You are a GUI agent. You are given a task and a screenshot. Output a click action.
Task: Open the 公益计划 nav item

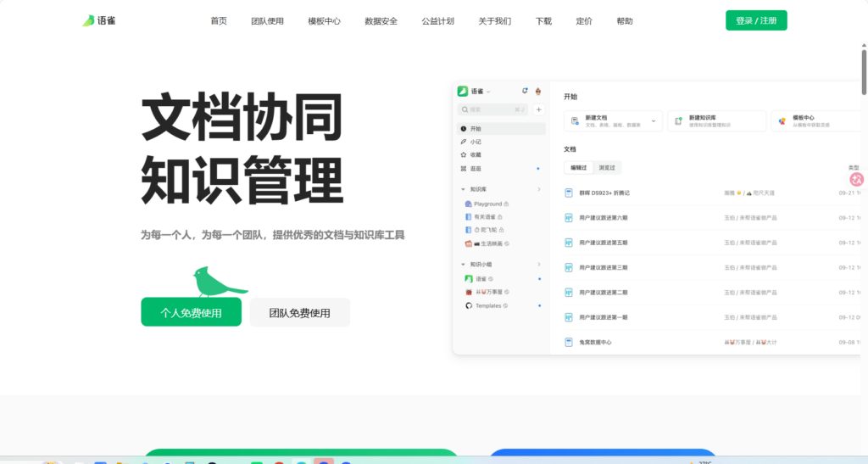pyautogui.click(x=438, y=21)
